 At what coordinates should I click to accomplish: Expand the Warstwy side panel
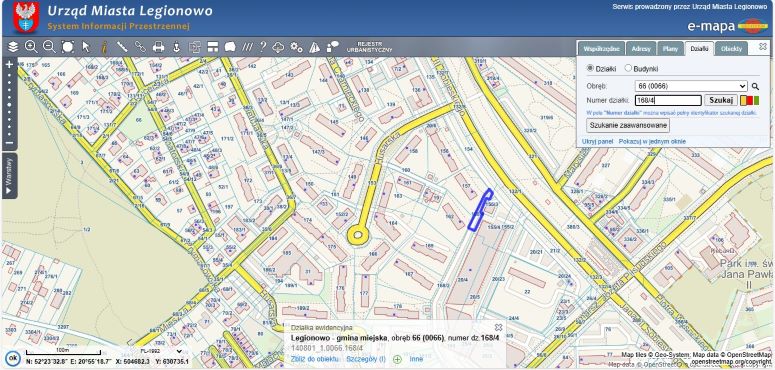point(9,176)
